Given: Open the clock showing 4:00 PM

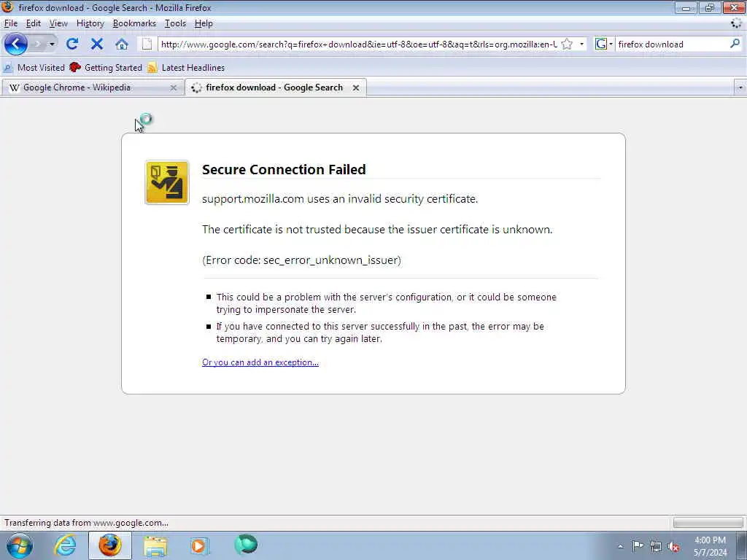Looking at the screenshot, I should (x=710, y=546).
